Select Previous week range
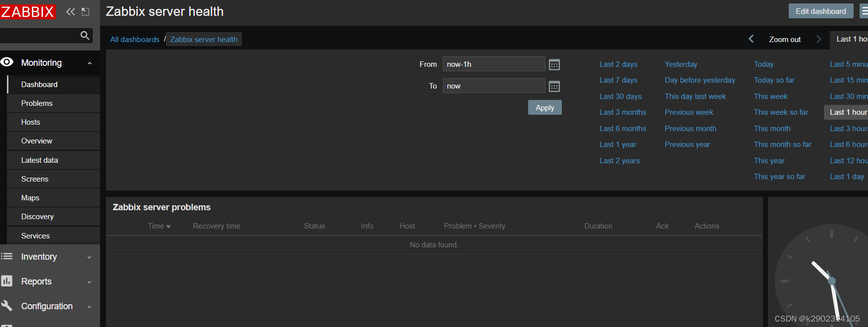Screen dimensions: 868x327 [689, 112]
